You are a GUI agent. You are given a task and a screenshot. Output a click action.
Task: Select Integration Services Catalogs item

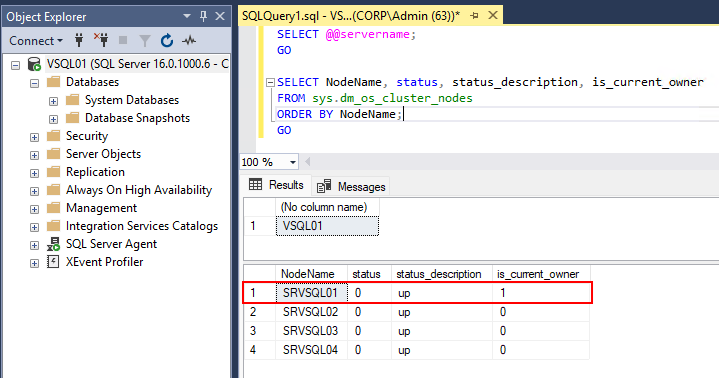[142, 226]
